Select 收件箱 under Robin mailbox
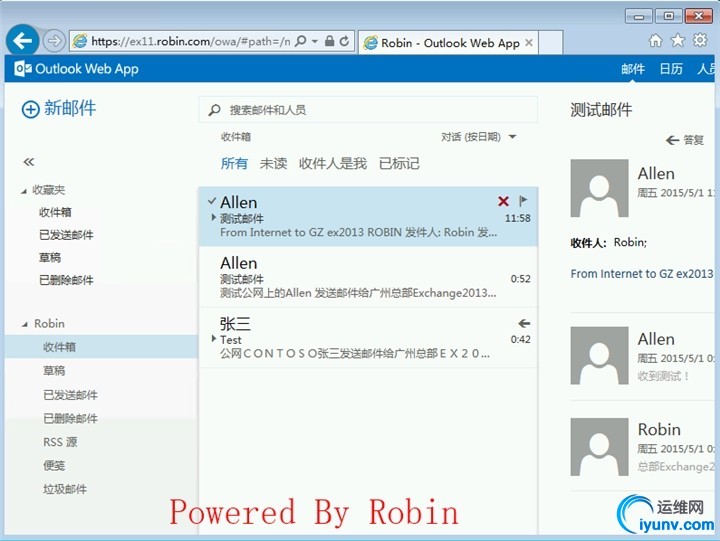This screenshot has height=541, width=720. [101, 347]
